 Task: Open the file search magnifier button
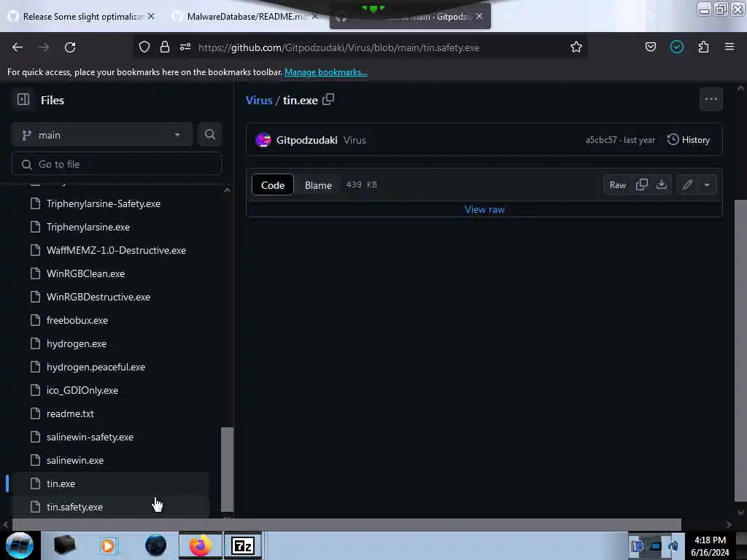[x=210, y=135]
